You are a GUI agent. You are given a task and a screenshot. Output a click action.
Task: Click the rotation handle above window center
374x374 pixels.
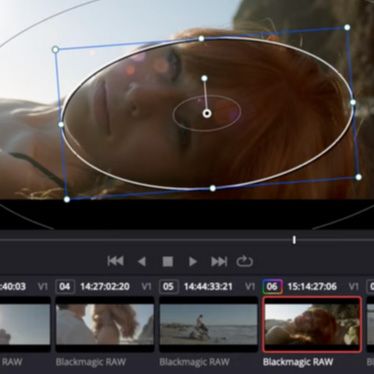204,78
